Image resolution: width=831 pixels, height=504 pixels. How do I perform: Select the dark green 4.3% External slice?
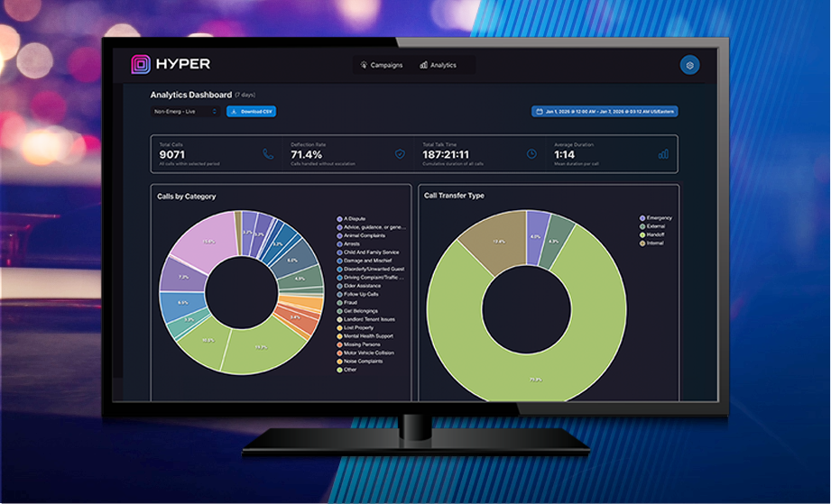click(553, 242)
